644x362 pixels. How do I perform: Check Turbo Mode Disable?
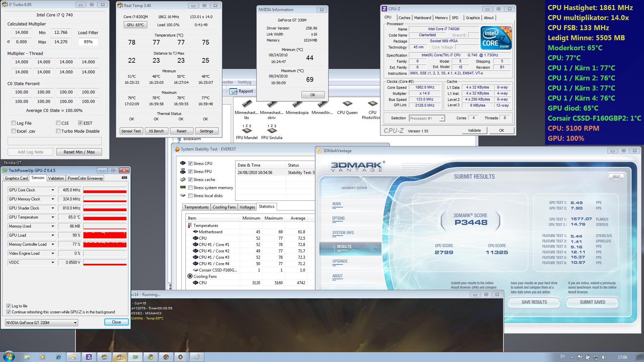pyautogui.click(x=58, y=131)
